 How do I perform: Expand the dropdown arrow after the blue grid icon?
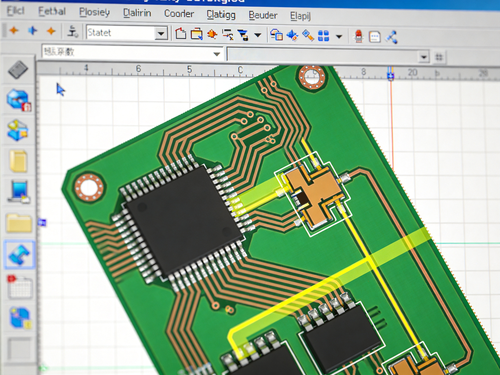tap(339, 36)
